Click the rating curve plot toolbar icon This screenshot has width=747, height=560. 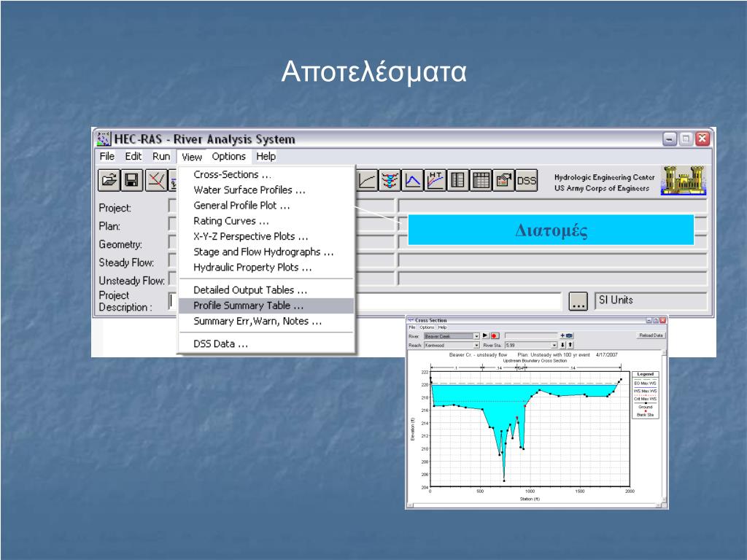(367, 181)
